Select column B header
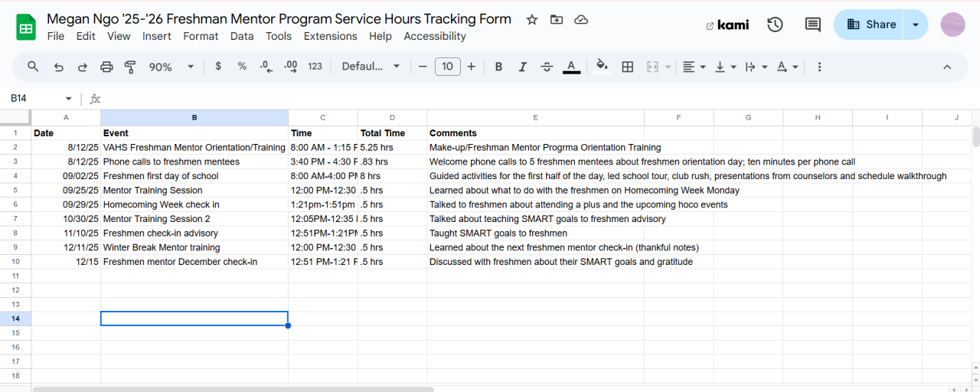Viewport: 980px width, 392px height. tap(194, 117)
